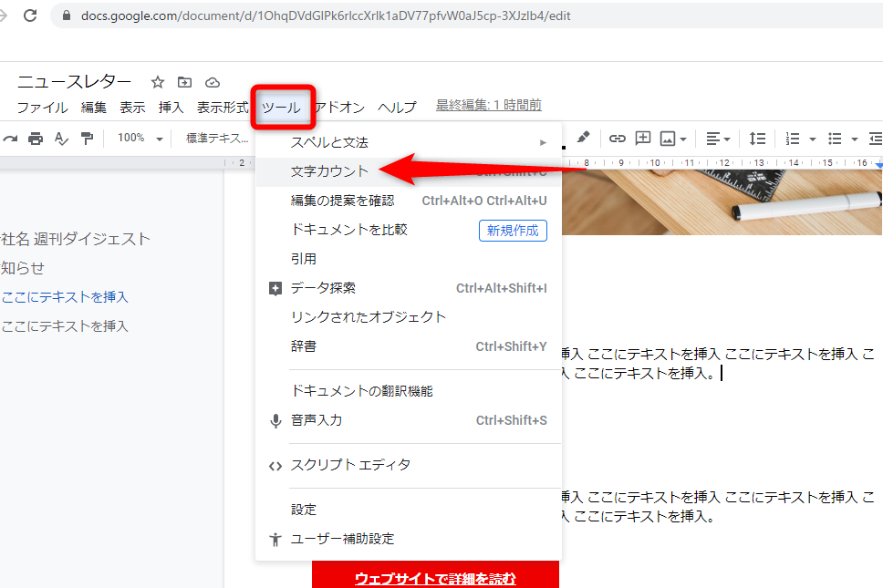This screenshot has width=883, height=588.
Task: Choose 音声入力 menu item
Action: click(x=409, y=420)
